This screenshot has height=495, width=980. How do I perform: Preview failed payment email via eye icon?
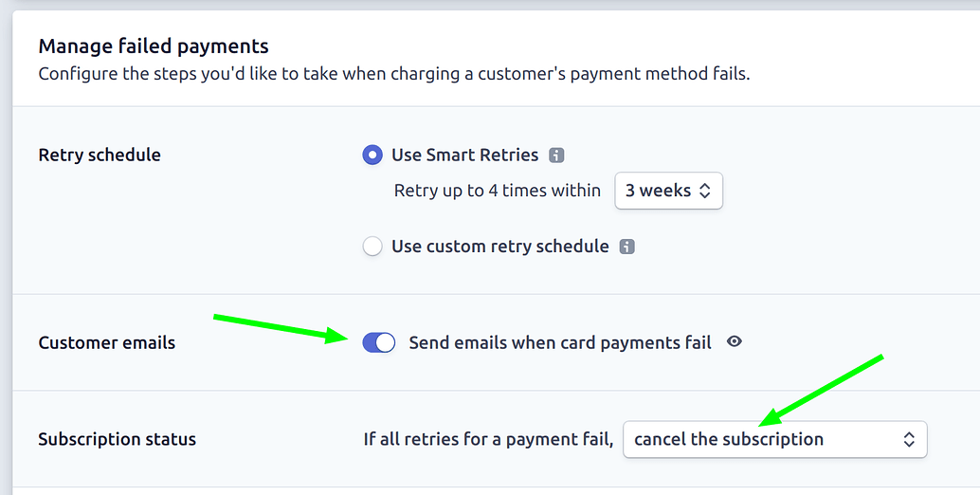coord(734,342)
